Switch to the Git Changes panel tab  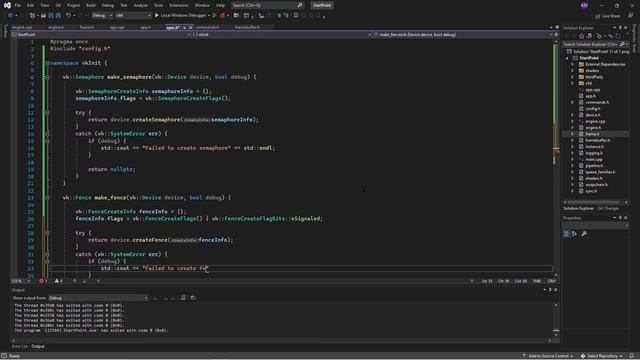(608, 209)
